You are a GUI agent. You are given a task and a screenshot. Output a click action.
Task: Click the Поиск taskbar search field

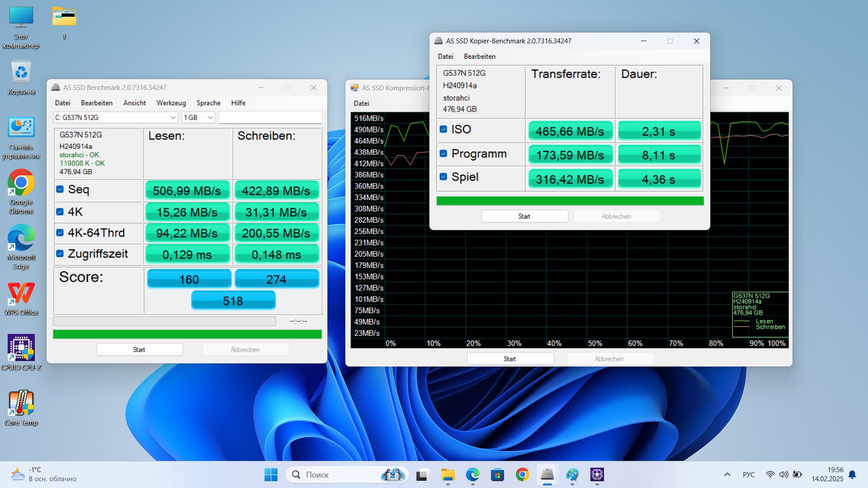(335, 474)
